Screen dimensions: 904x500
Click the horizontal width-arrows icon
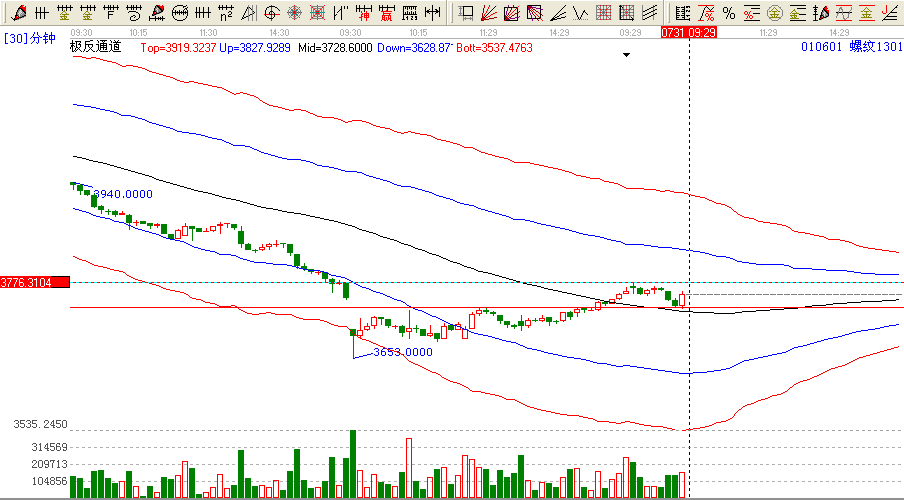[432, 13]
